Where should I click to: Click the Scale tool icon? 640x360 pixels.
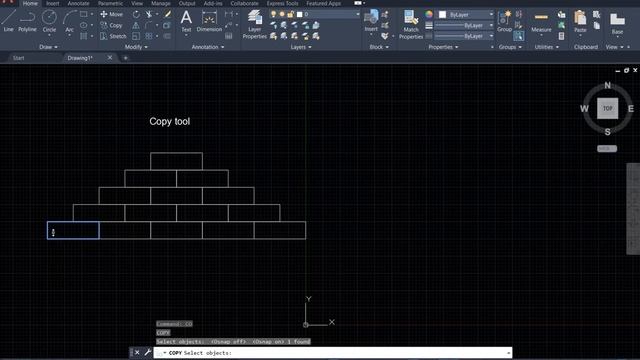[x=136, y=36]
